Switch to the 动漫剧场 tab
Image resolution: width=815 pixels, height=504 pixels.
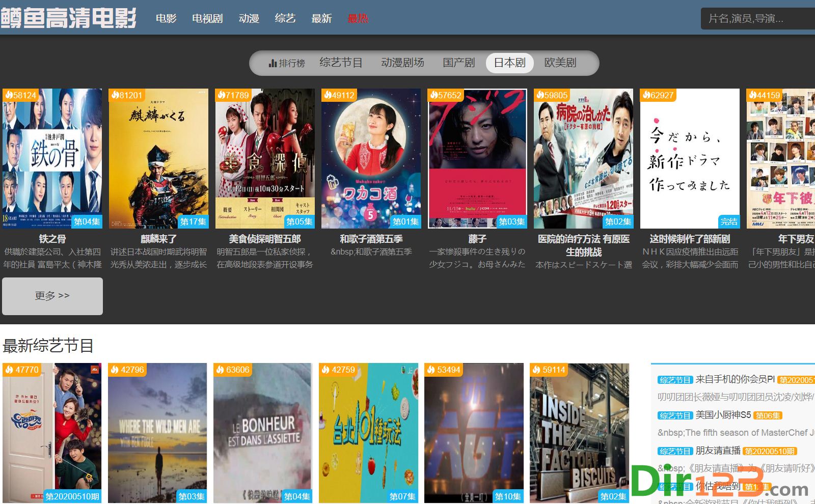pos(402,63)
